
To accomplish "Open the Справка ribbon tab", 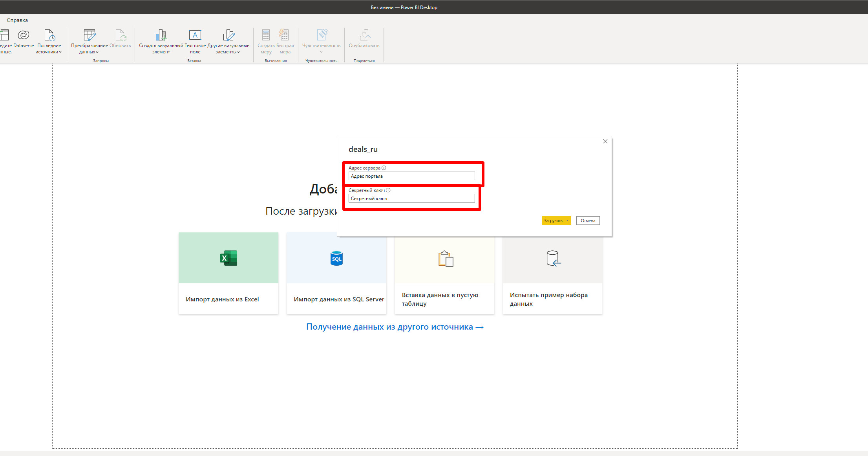I will (17, 20).
